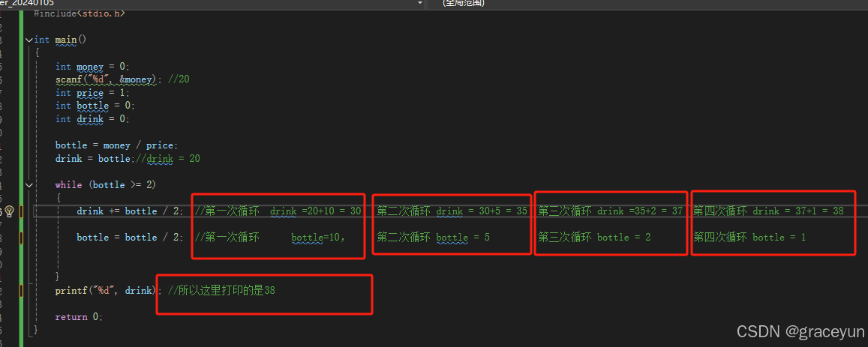Click comment '第二次循环 bottle = 5'
Viewport: 868px width, 347px height.
click(x=434, y=237)
